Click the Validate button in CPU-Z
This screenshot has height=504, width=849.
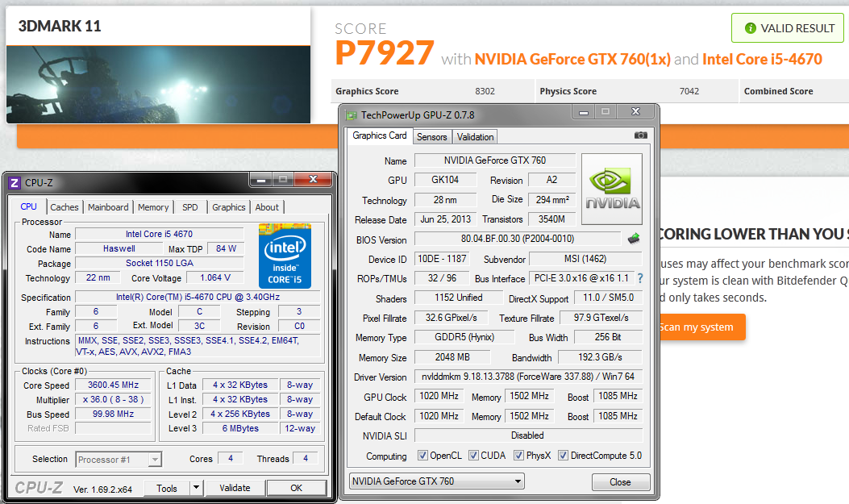235,488
